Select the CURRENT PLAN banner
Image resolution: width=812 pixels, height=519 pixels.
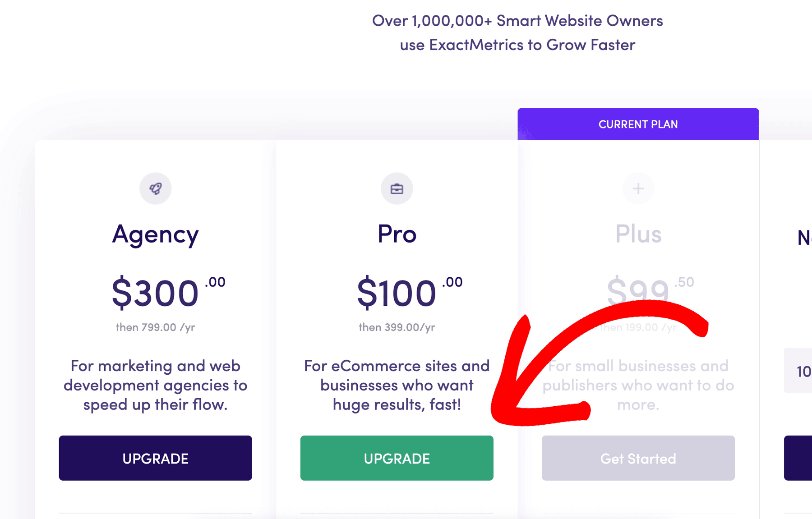638,124
